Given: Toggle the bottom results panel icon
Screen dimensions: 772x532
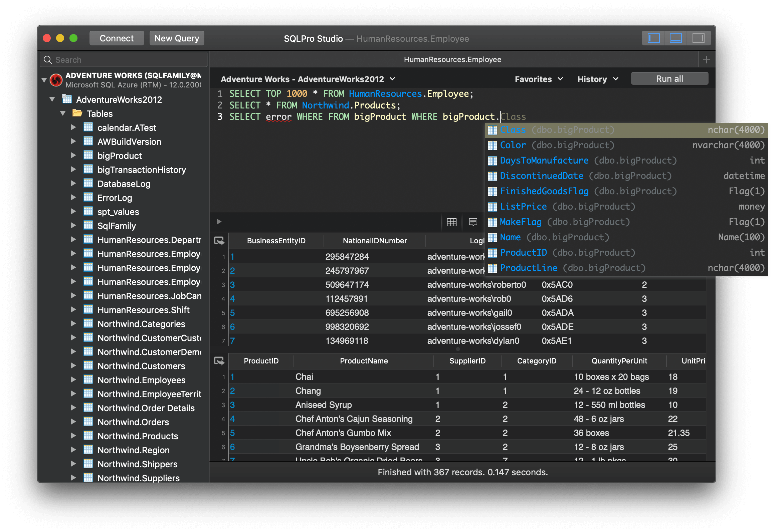Looking at the screenshot, I should pyautogui.click(x=675, y=38).
